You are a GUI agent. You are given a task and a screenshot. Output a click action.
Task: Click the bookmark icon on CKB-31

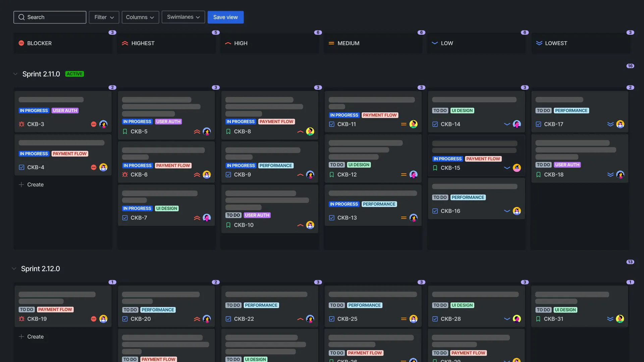point(538,319)
